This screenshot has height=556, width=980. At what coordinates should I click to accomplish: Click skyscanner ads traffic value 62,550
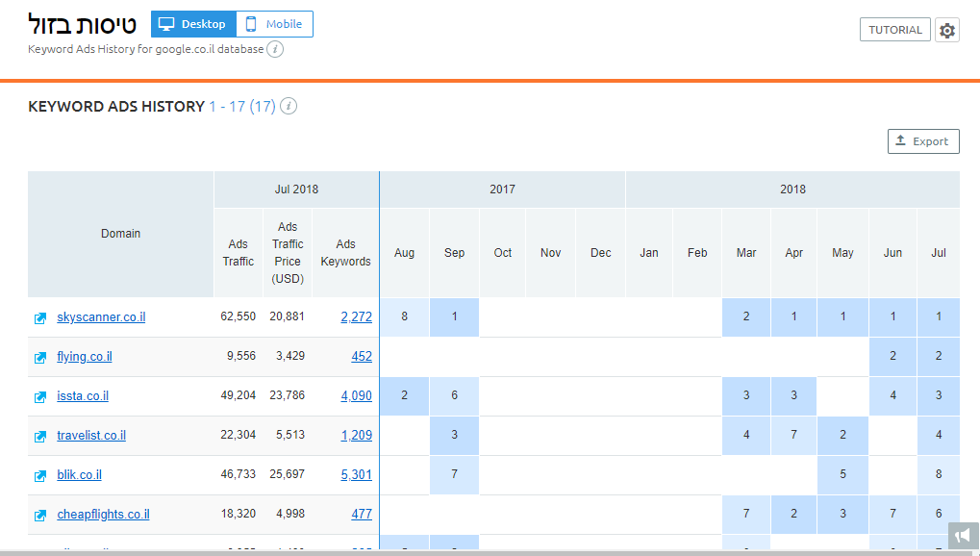click(x=239, y=316)
